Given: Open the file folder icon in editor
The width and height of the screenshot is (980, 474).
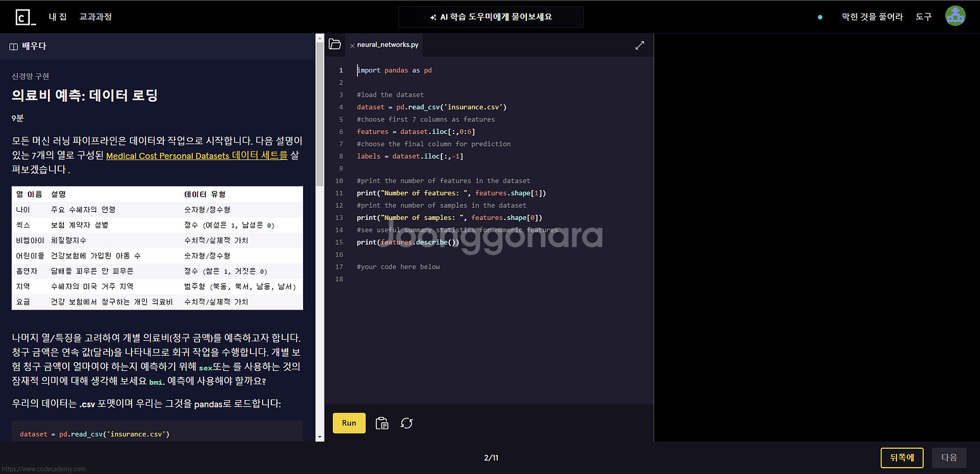Looking at the screenshot, I should point(335,44).
